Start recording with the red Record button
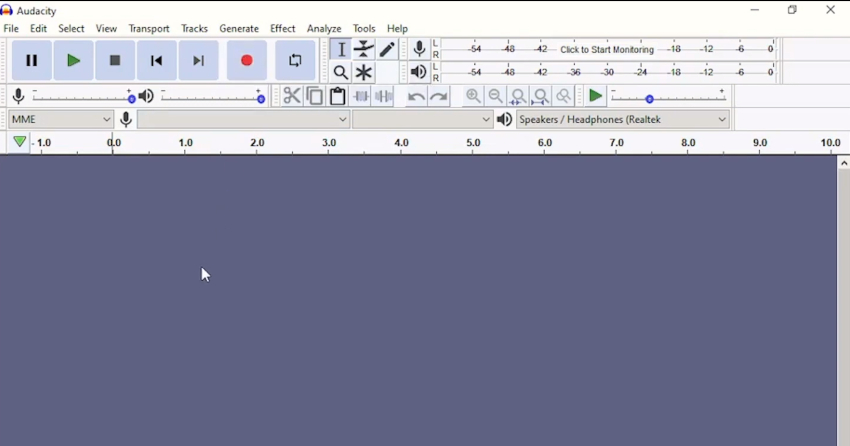The width and height of the screenshot is (850, 446). coord(247,60)
